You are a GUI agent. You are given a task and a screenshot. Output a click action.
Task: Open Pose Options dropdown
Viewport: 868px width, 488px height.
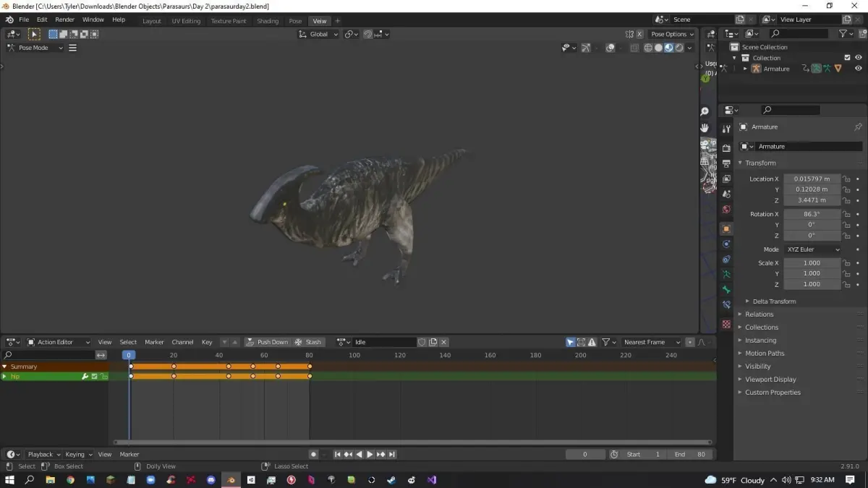tap(672, 34)
